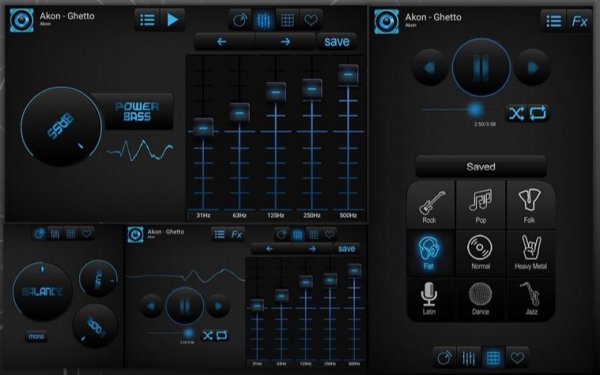The width and height of the screenshot is (600, 375).
Task: Click the Saved presets button
Action: 481,166
